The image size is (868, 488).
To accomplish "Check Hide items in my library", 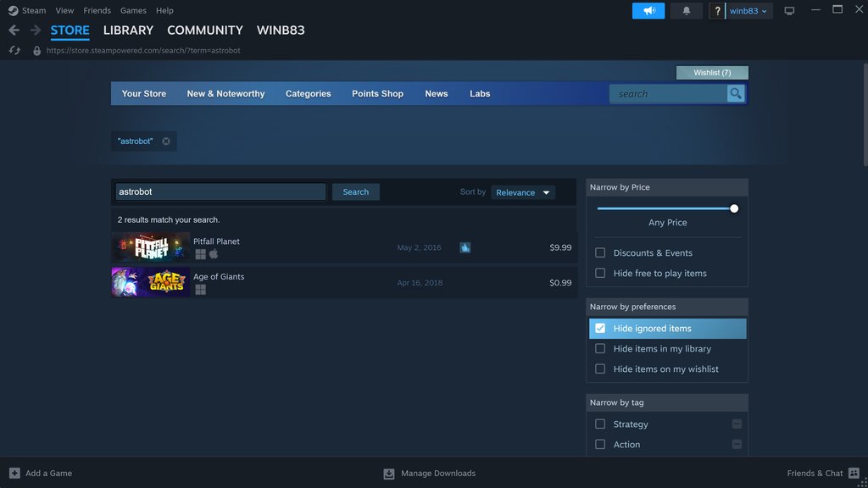I will pyautogui.click(x=600, y=348).
